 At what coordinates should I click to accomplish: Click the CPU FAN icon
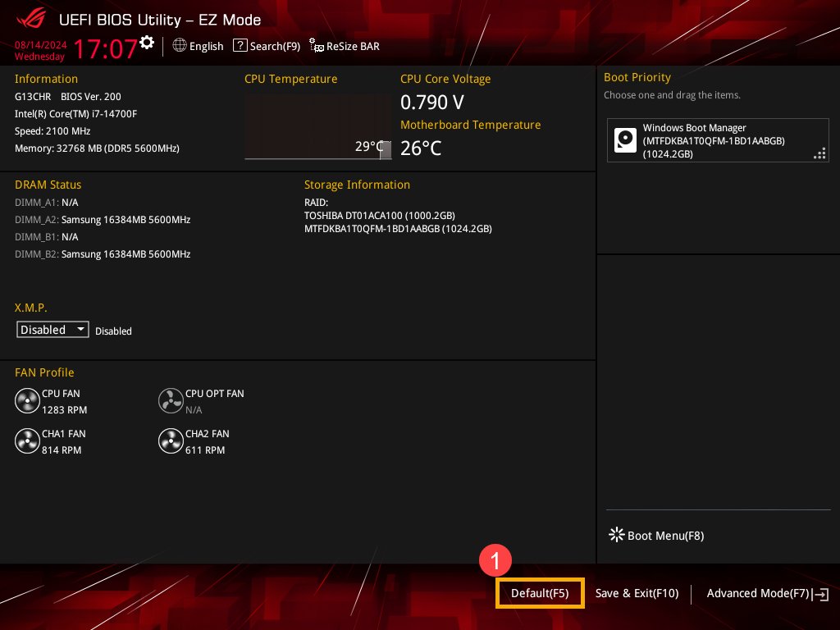27,401
